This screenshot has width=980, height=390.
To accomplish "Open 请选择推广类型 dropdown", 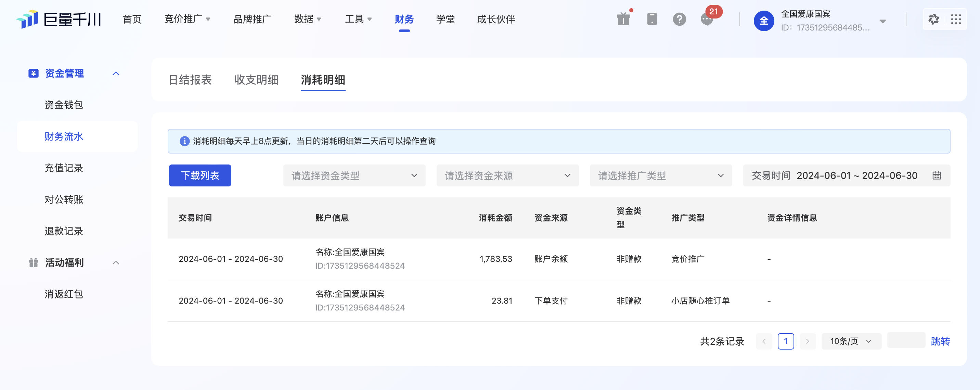I will pyautogui.click(x=660, y=175).
